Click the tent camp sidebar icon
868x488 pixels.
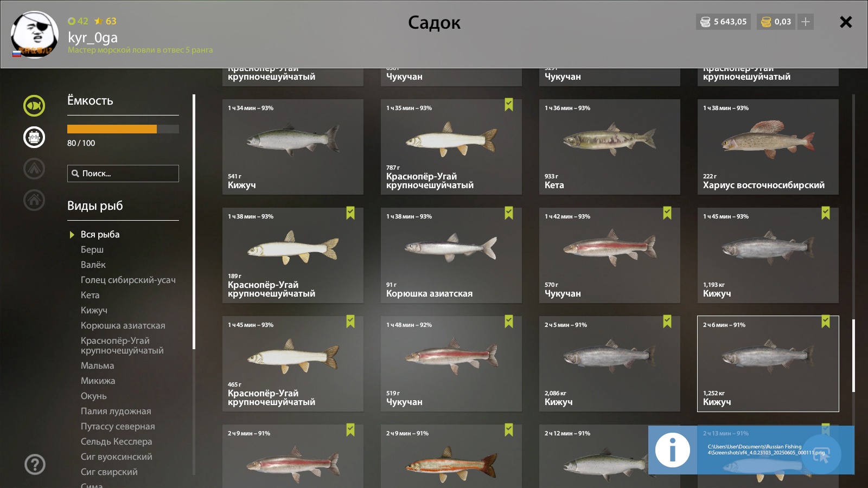[x=34, y=169]
